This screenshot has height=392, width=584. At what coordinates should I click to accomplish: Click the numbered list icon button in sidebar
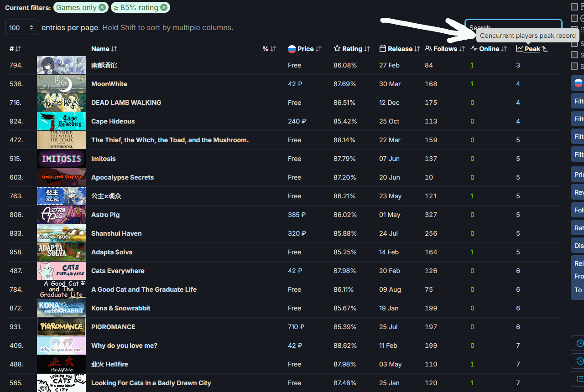tap(579, 379)
